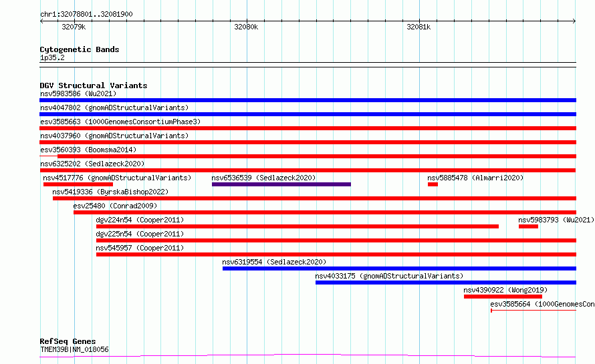Open nsv5885478 (Almarri2020) label

pyautogui.click(x=475, y=178)
